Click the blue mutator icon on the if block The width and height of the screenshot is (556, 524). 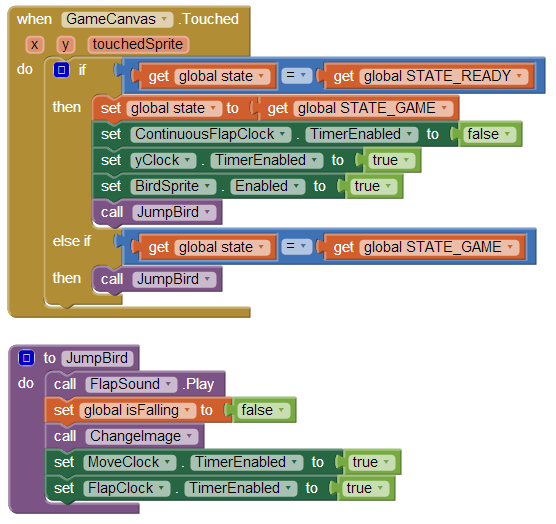(61, 70)
